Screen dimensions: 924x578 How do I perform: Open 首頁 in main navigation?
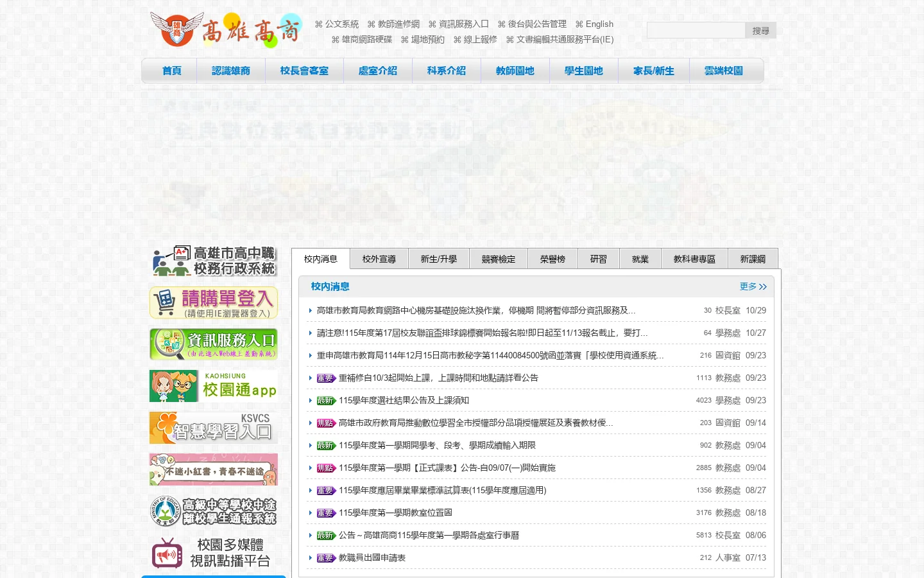click(172, 71)
